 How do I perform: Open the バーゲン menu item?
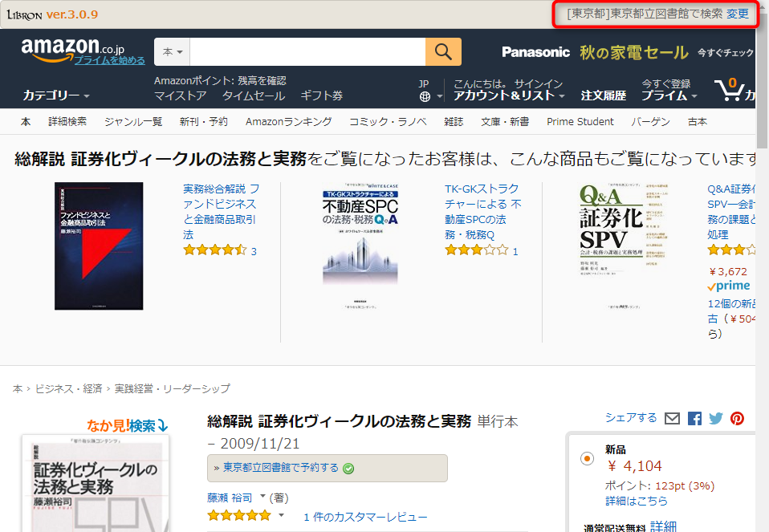[x=650, y=122]
